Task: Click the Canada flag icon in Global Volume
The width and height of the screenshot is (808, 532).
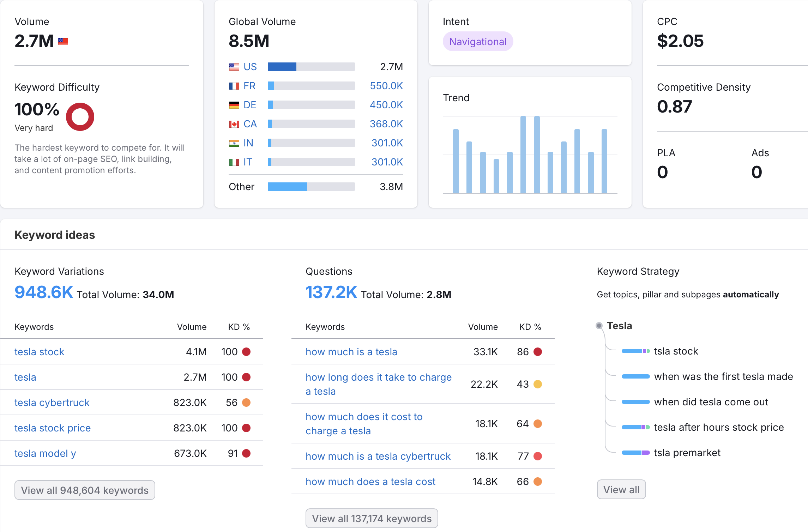Action: tap(234, 124)
